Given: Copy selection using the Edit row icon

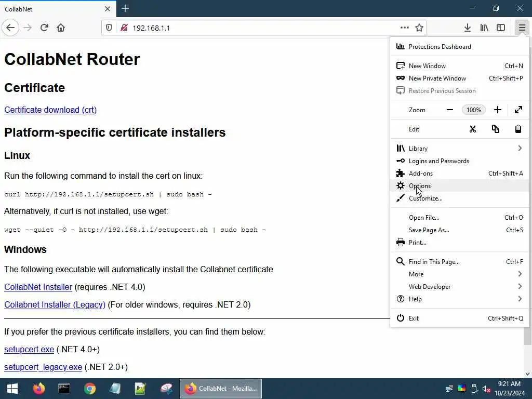Looking at the screenshot, I should [x=495, y=129].
